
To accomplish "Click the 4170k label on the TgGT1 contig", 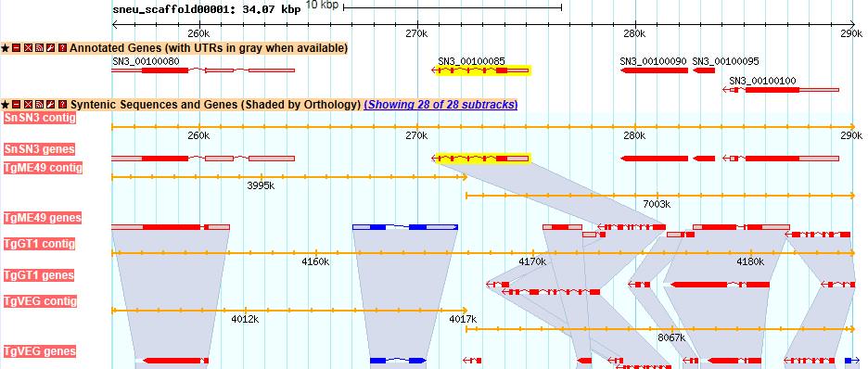I will 532,261.
